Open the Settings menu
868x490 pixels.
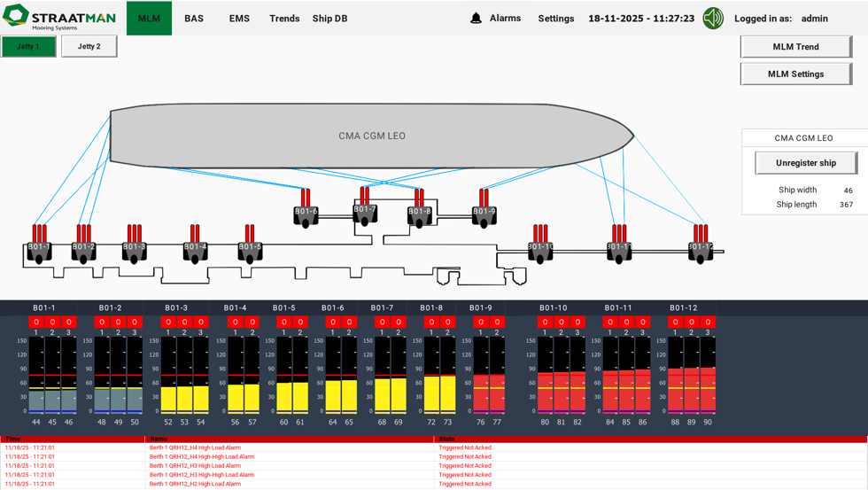click(x=555, y=19)
